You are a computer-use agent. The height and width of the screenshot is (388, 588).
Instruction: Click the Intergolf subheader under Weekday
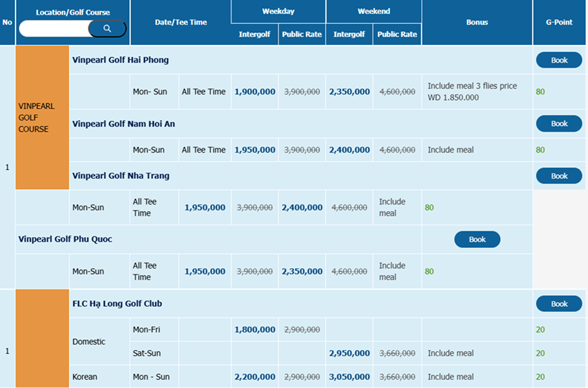[x=254, y=34]
